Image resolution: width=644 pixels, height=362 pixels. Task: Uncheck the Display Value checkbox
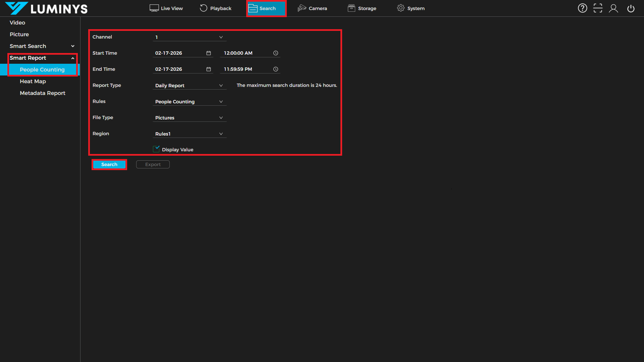coord(156,149)
